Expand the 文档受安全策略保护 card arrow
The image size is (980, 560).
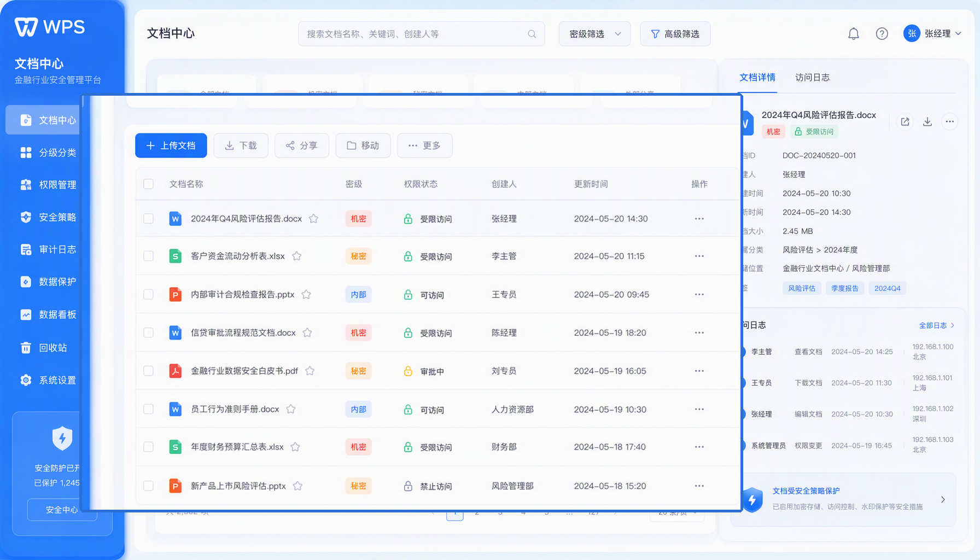coord(943,499)
